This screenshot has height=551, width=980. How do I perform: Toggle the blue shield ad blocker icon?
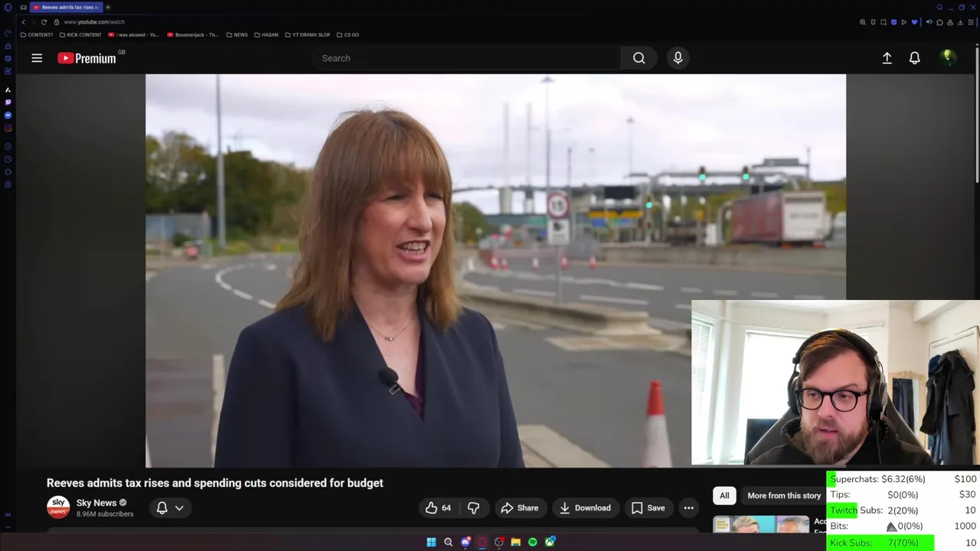click(x=893, y=22)
